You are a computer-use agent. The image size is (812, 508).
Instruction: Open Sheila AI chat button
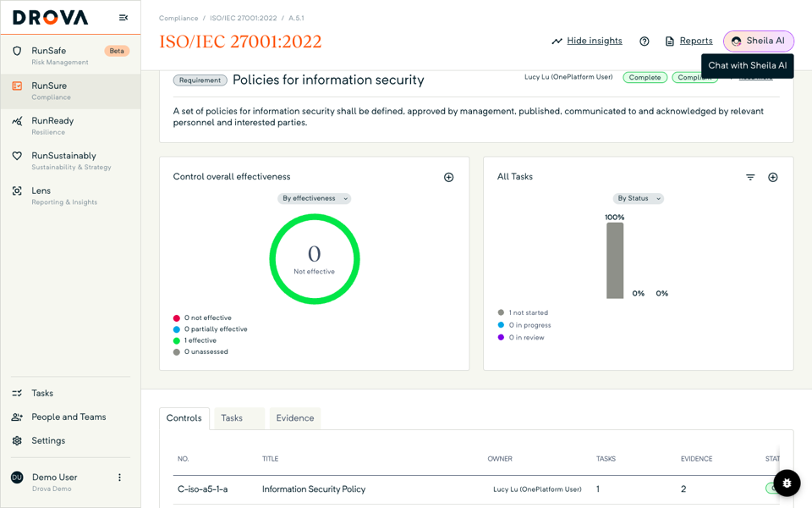coord(759,41)
